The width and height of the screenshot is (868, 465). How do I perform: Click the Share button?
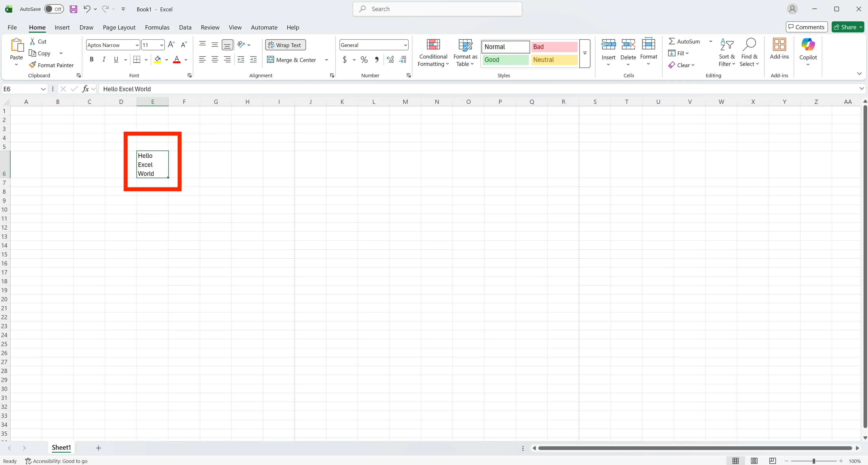click(847, 27)
